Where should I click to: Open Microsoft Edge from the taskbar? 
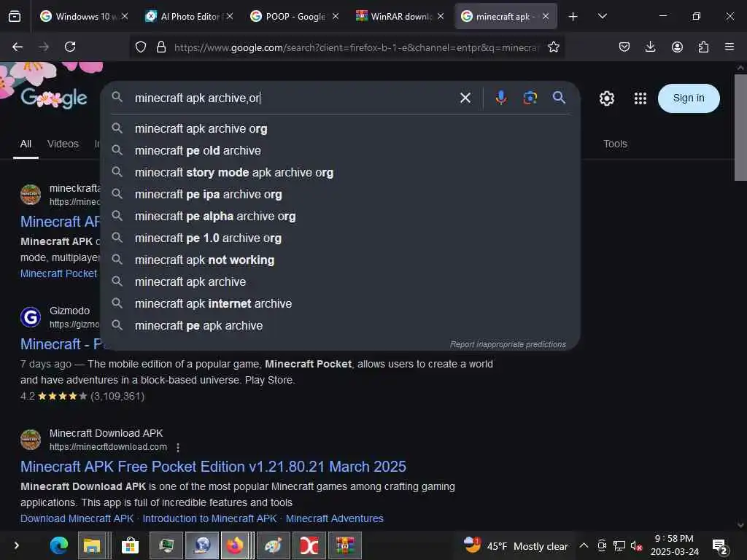[x=59, y=545]
